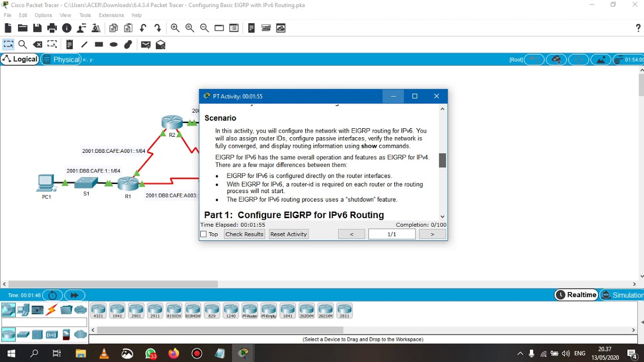644x362 pixels.
Task: Click the page number 1/1 field
Action: click(x=391, y=234)
